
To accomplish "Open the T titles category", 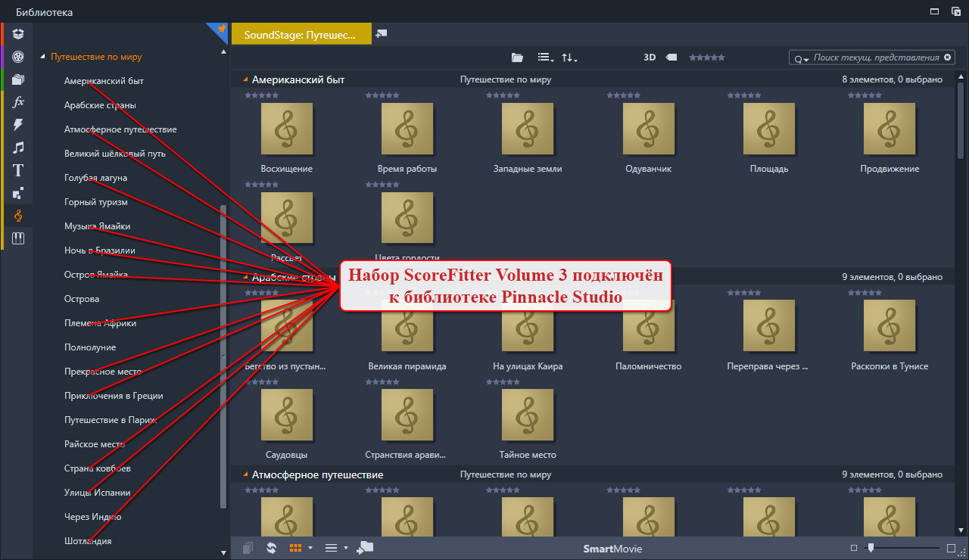I will (18, 170).
